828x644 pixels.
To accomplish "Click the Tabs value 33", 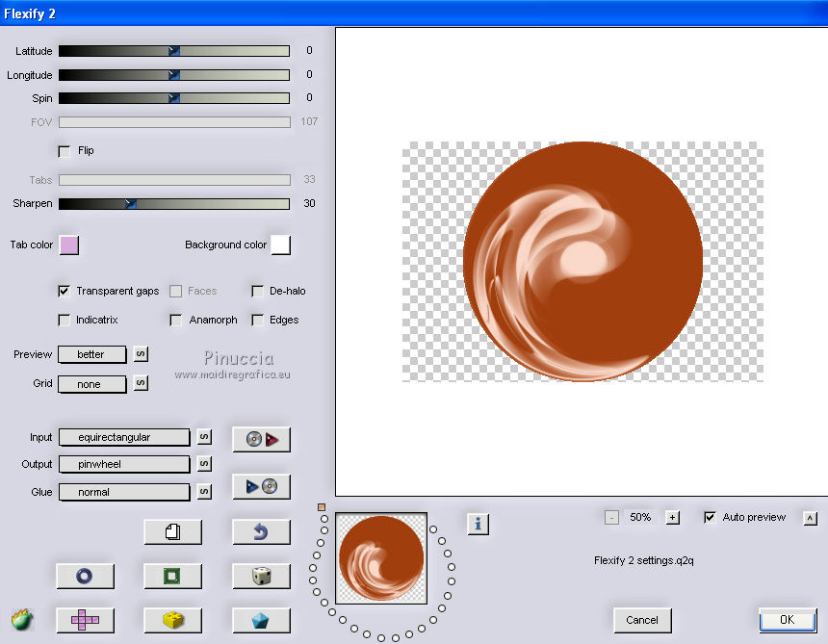I will point(309,179).
